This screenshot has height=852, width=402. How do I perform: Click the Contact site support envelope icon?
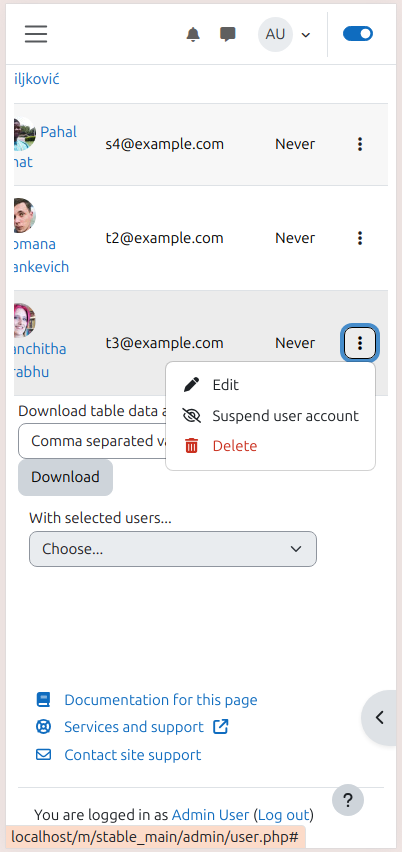[x=43, y=755]
